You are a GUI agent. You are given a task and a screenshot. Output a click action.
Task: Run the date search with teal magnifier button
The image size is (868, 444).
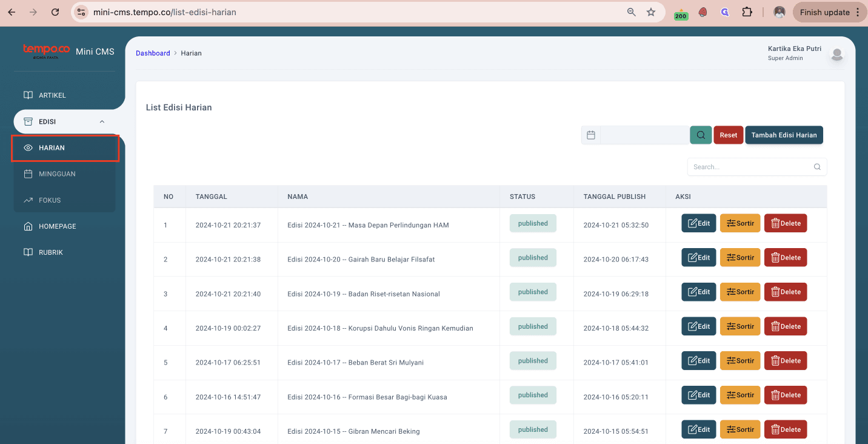click(701, 135)
